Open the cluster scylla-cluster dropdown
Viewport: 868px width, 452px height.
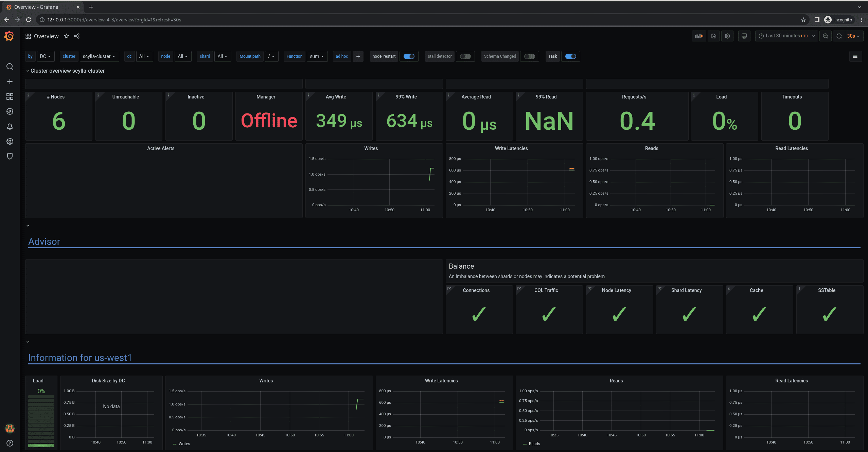pyautogui.click(x=99, y=56)
